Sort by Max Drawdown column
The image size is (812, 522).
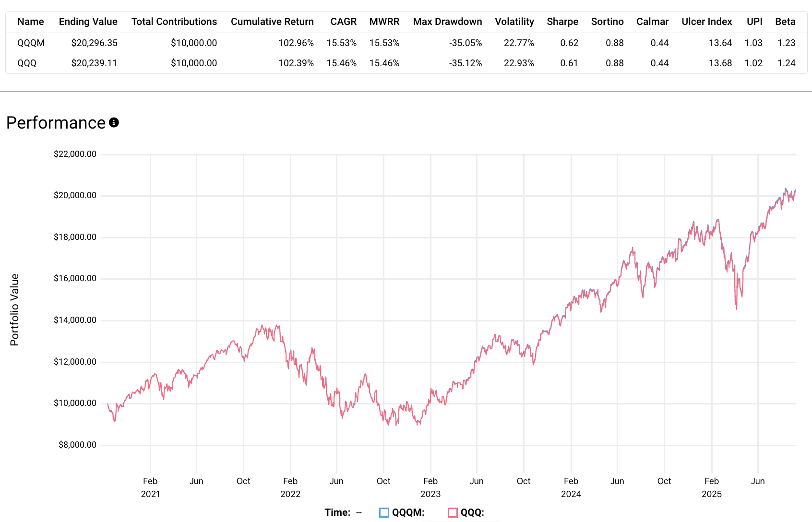[447, 22]
